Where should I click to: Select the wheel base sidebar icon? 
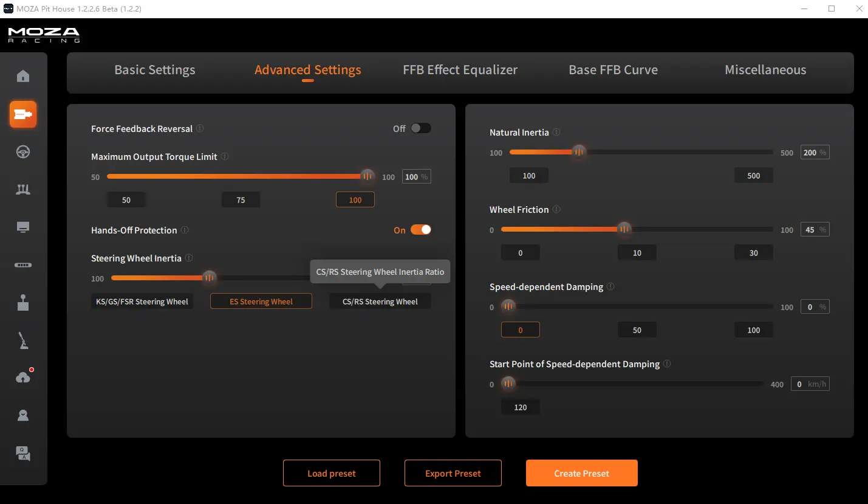coord(23,114)
